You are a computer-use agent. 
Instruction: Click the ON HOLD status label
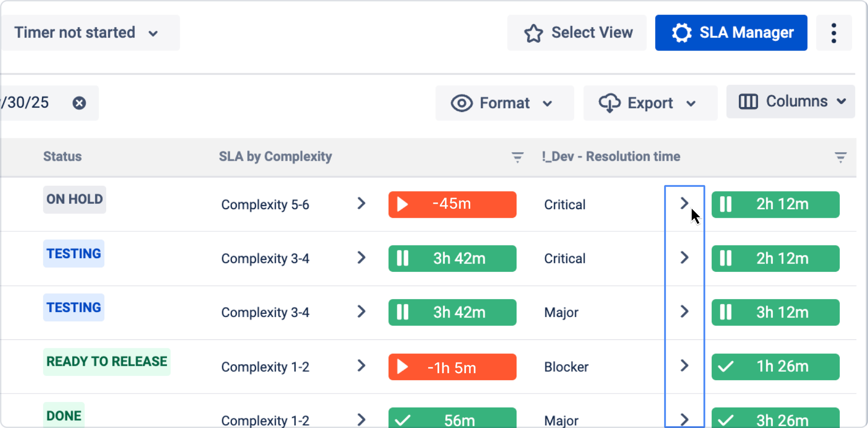coord(74,199)
